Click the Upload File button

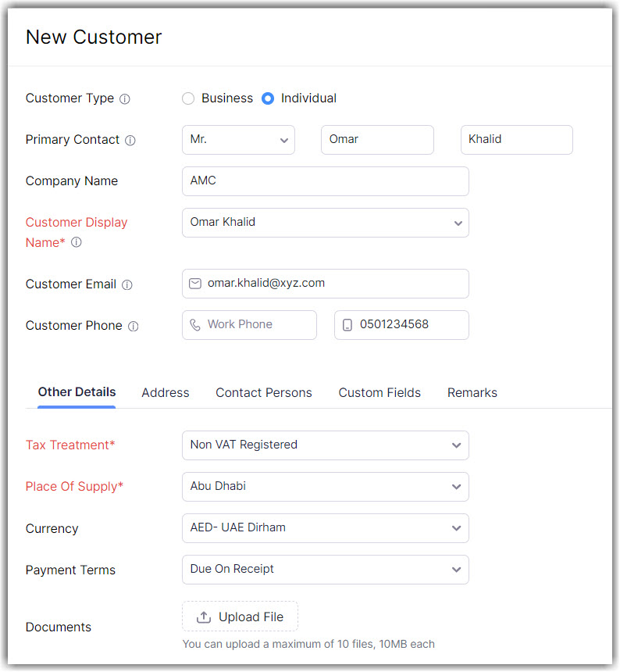click(x=240, y=617)
